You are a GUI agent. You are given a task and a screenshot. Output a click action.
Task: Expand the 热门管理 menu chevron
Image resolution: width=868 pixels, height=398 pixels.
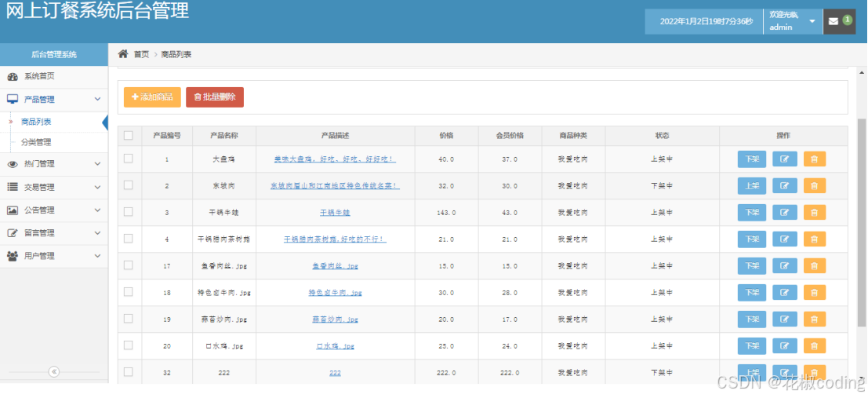tap(97, 164)
